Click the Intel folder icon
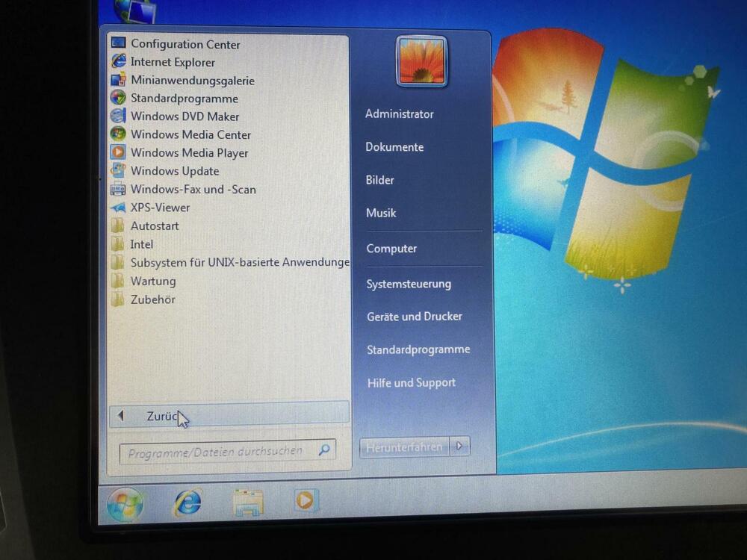 pyautogui.click(x=118, y=244)
